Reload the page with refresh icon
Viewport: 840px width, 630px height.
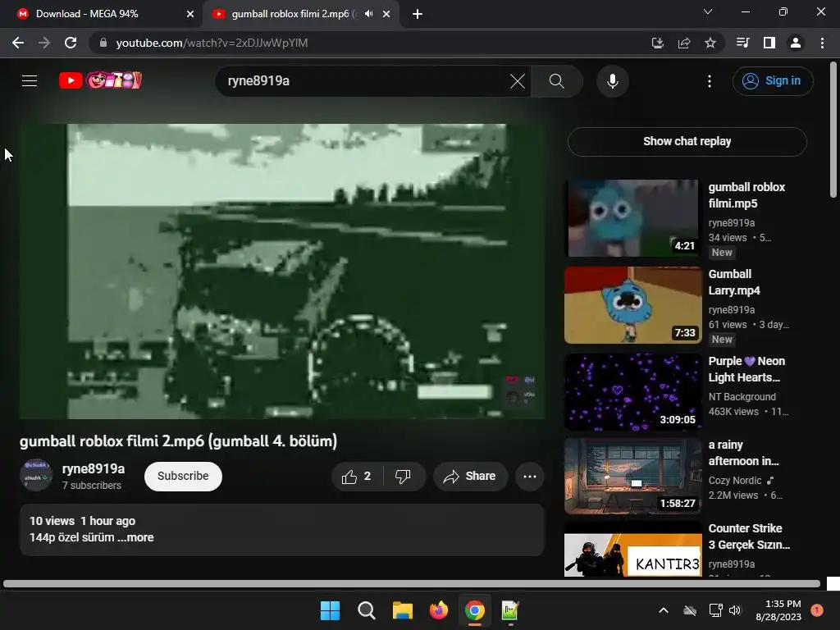pos(71,43)
